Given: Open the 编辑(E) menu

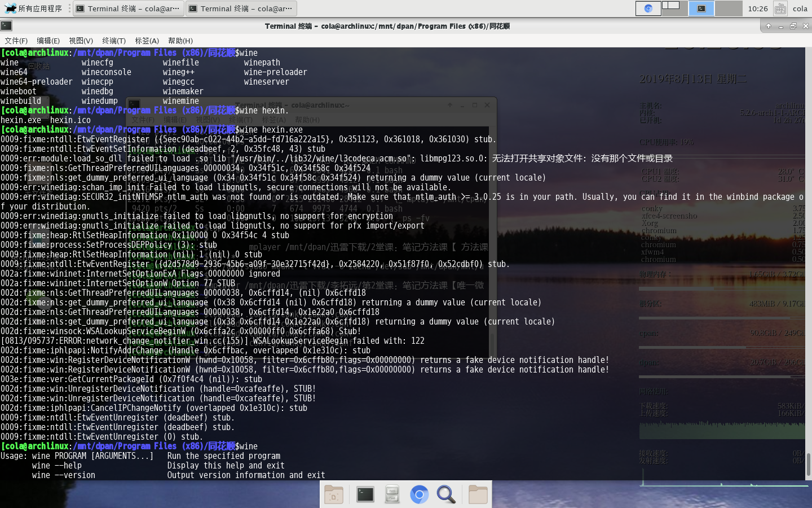Looking at the screenshot, I should (x=48, y=41).
